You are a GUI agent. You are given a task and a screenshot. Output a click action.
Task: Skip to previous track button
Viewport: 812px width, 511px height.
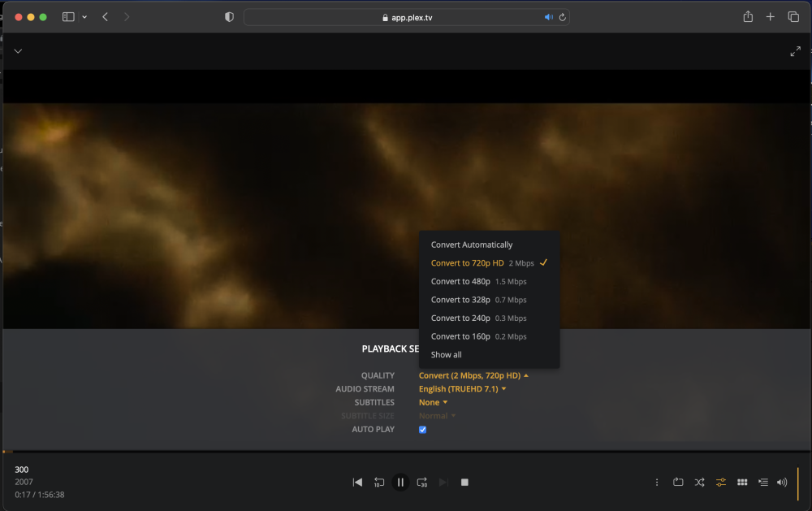coord(357,482)
